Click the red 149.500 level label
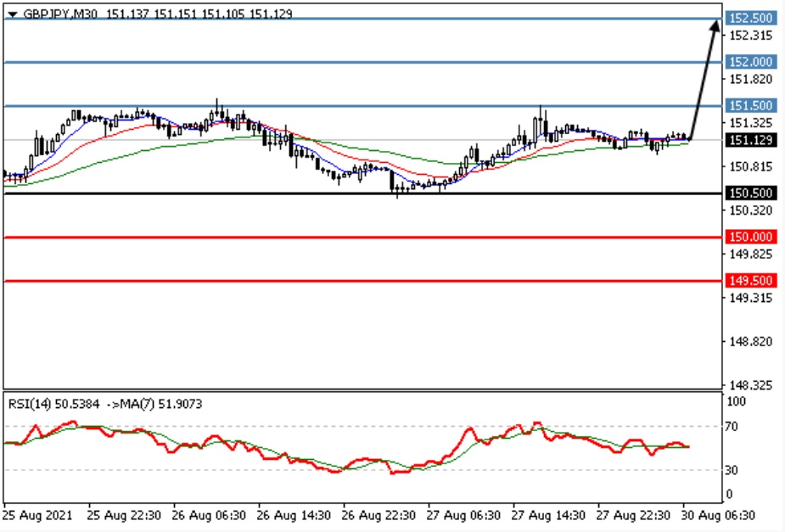 751,280
